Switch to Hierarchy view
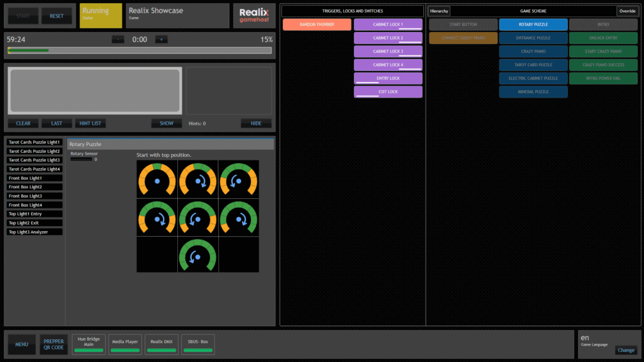 pyautogui.click(x=439, y=11)
